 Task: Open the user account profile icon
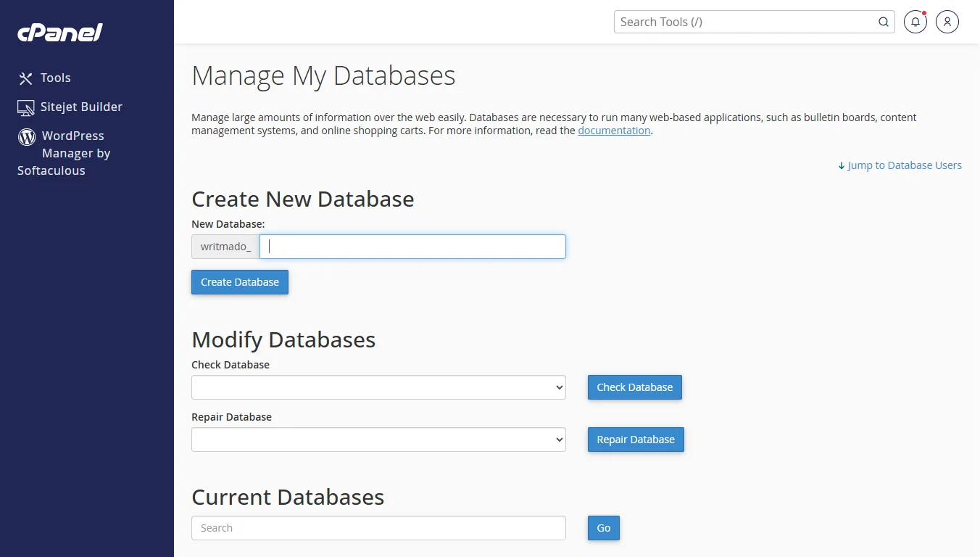coord(947,22)
